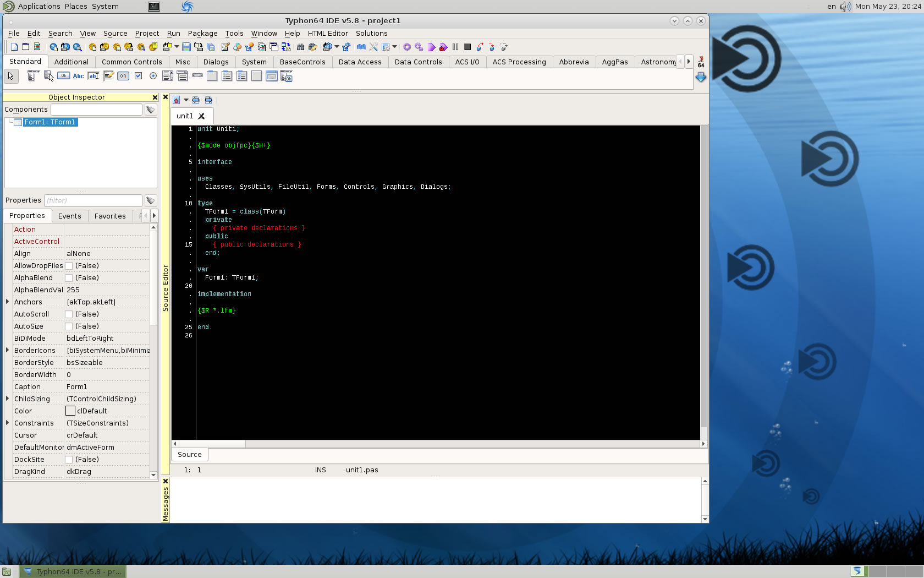Click the Save floppy-disk toolbar icon
Screen dimensions: 924x578
point(186,47)
